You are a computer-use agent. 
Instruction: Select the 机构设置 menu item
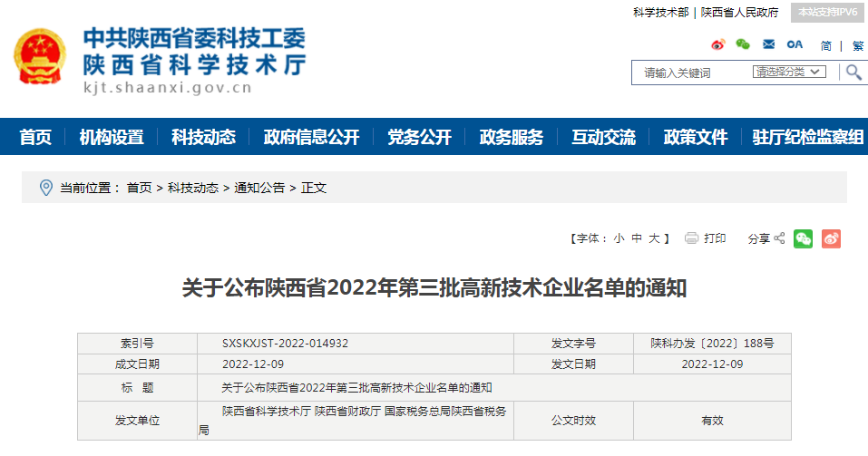click(x=112, y=137)
